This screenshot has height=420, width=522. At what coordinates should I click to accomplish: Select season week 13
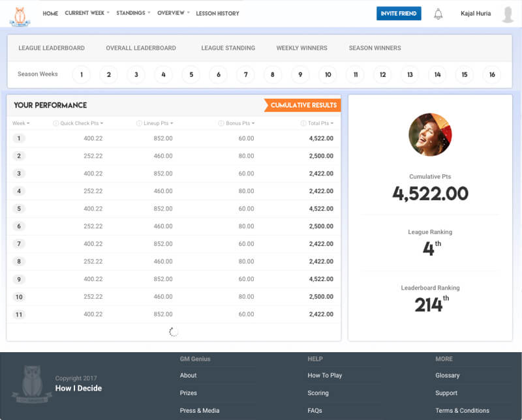[x=410, y=74]
